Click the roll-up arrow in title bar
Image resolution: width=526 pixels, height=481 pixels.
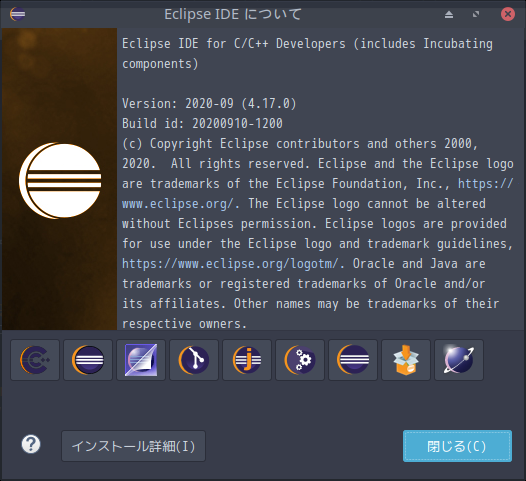tap(449, 14)
